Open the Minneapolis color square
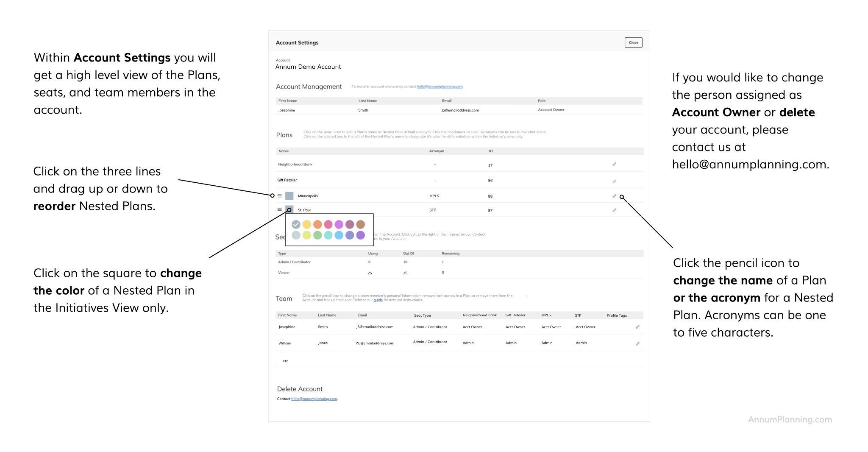The height and width of the screenshot is (452, 868). click(x=289, y=196)
